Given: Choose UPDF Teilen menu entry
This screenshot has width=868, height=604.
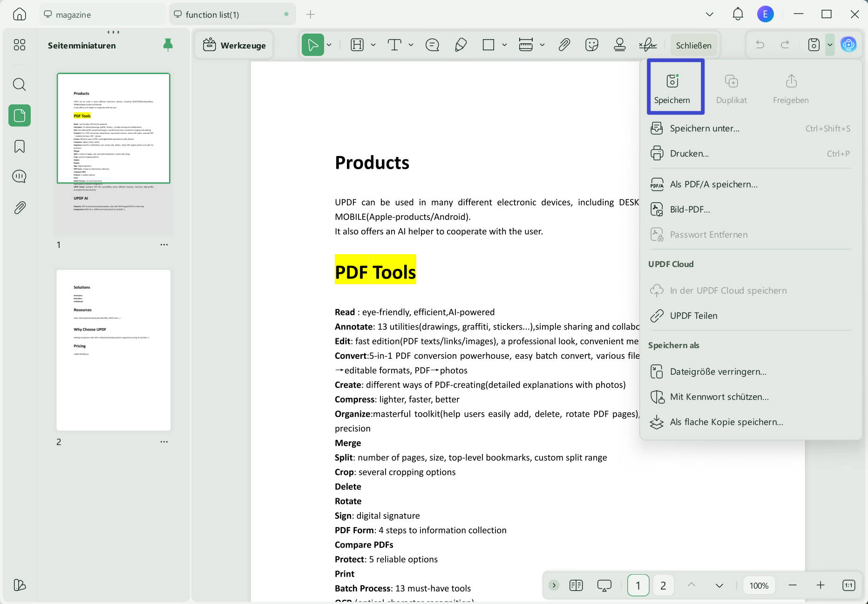Looking at the screenshot, I should coord(750,316).
